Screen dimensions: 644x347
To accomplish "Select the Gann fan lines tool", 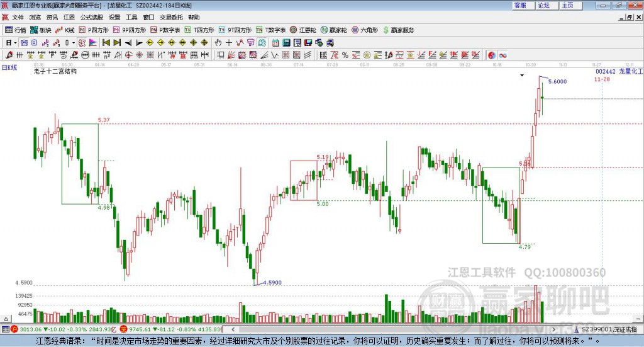I will (x=231, y=55).
